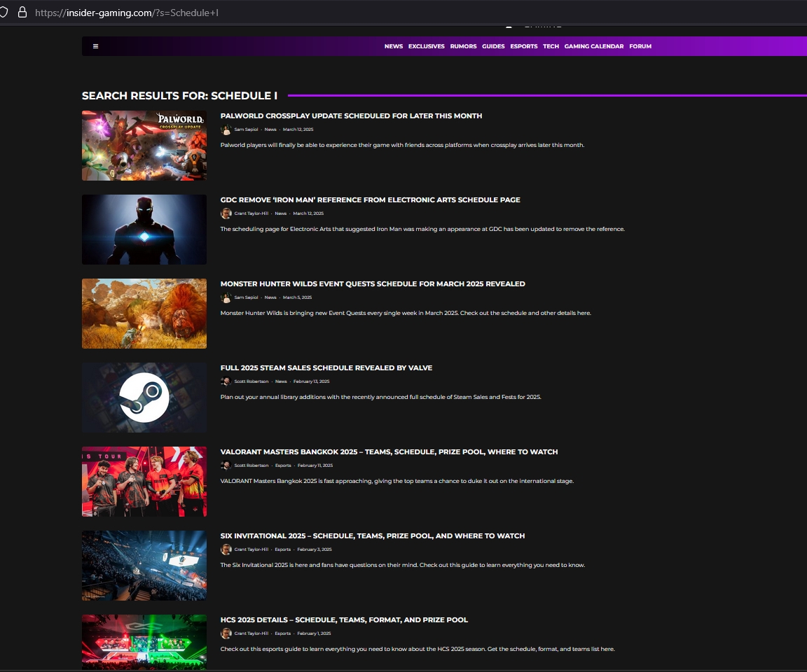Click News category on Steam Sales article
This screenshot has height=672, width=807.
280,381
